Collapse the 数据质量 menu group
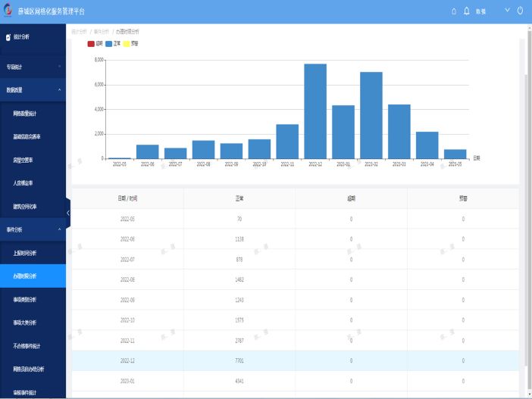The image size is (532, 399). (x=33, y=90)
